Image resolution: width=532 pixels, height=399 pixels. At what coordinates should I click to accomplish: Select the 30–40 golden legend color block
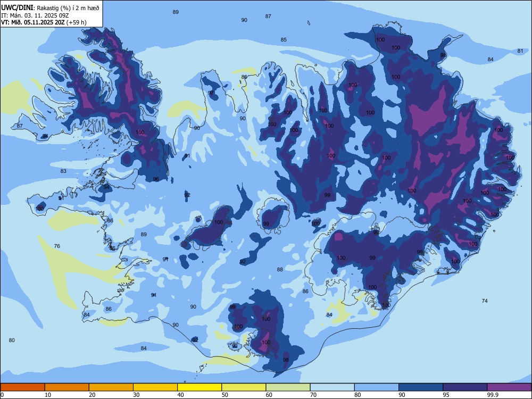click(155, 387)
